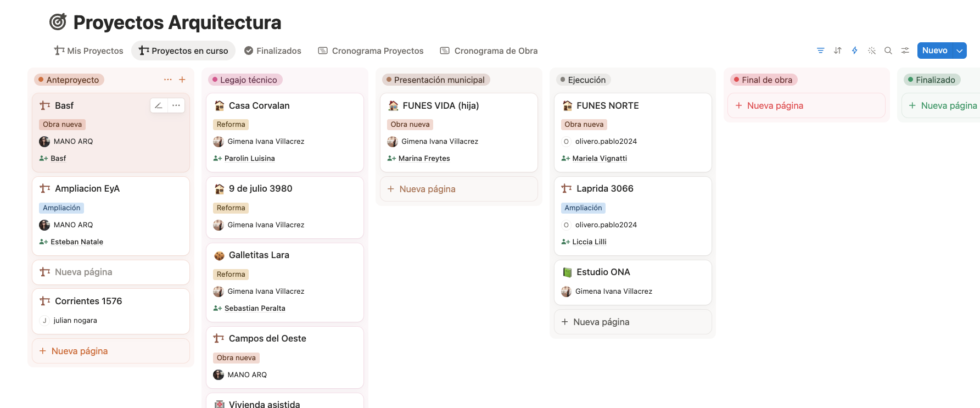Expand the Nuevo button dropdown arrow
This screenshot has height=408, width=980.
coord(960,51)
